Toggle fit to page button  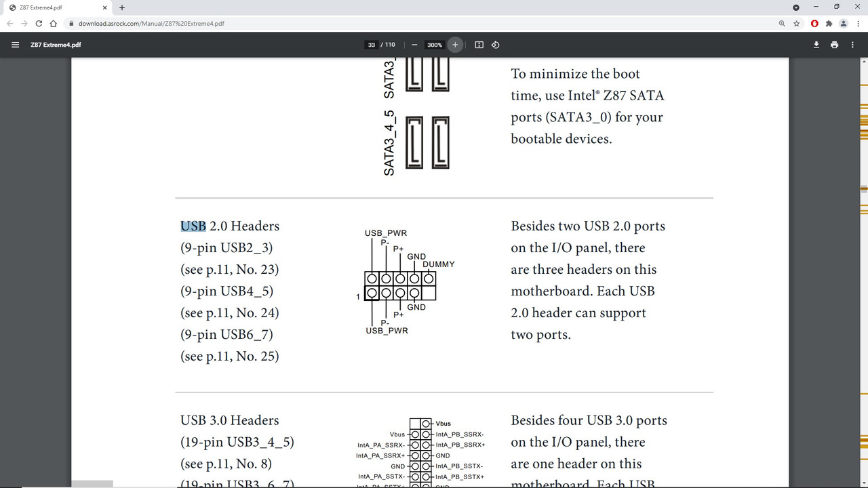[479, 45]
